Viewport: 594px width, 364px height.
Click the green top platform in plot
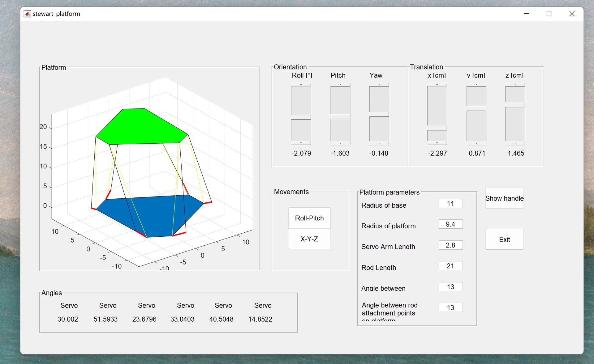point(139,127)
